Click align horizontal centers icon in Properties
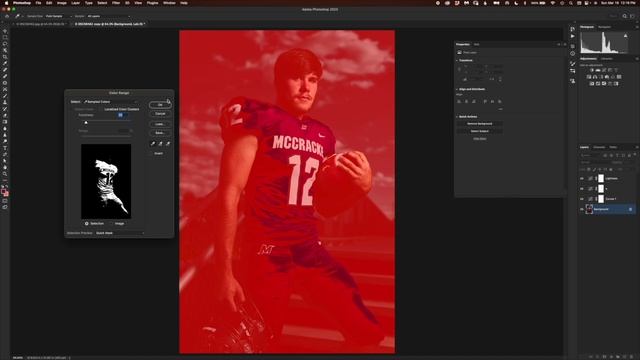This screenshot has width=640, height=360. click(467, 101)
